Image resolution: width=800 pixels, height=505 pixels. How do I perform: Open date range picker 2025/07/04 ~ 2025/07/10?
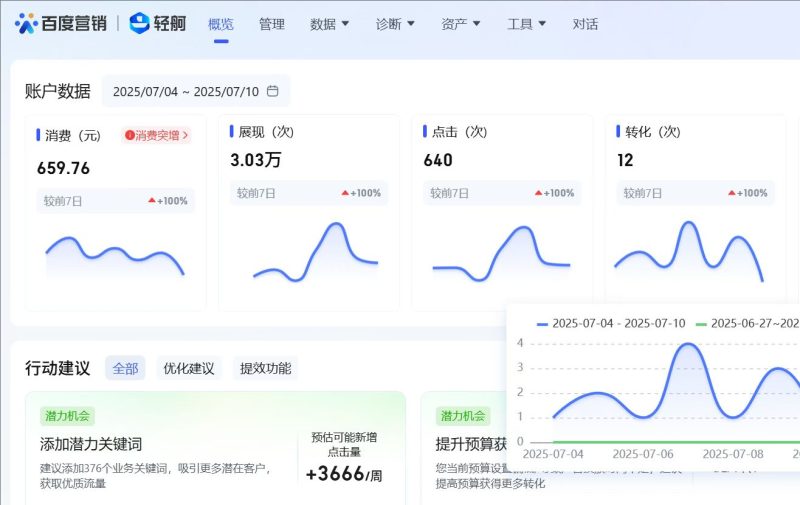[x=196, y=91]
